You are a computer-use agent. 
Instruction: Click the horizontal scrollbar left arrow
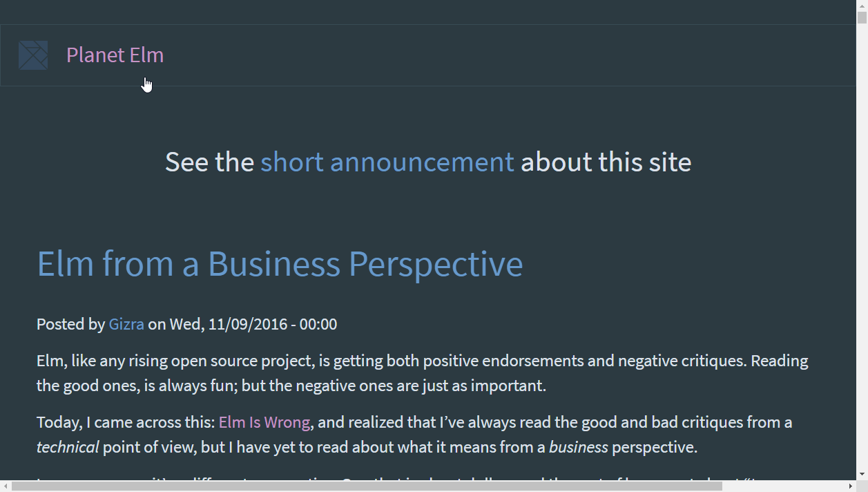6,486
